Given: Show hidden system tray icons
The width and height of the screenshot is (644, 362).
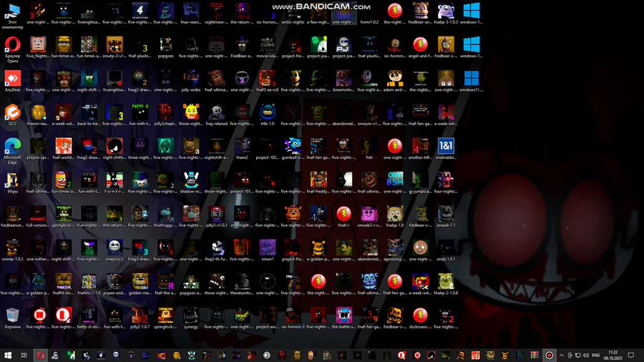Looking at the screenshot, I should coord(562,355).
